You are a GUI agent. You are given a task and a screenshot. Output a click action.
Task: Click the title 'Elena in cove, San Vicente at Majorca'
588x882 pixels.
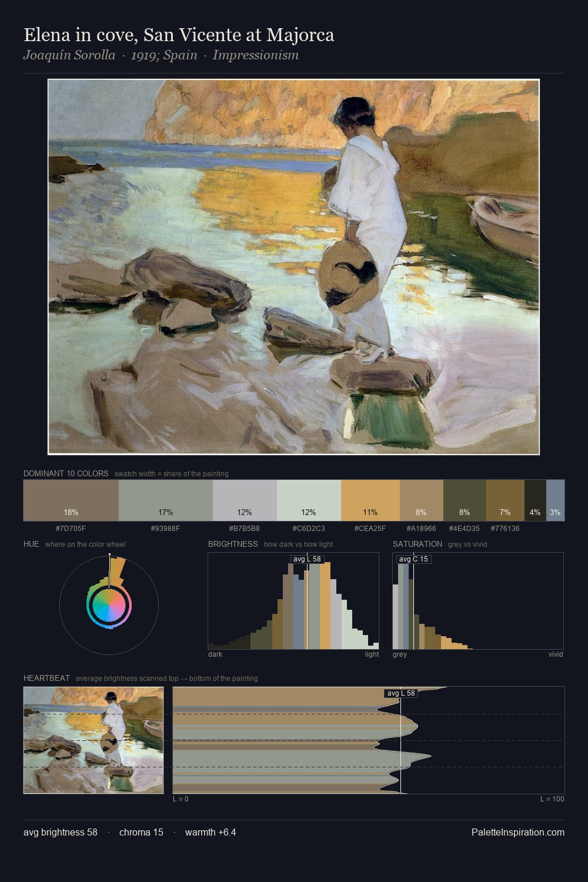click(179, 35)
